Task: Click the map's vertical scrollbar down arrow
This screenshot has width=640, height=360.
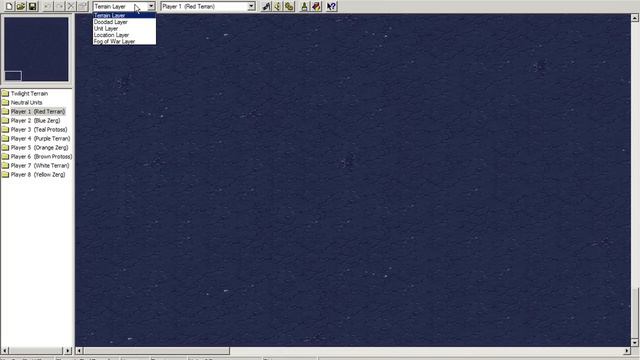Action: click(635, 342)
